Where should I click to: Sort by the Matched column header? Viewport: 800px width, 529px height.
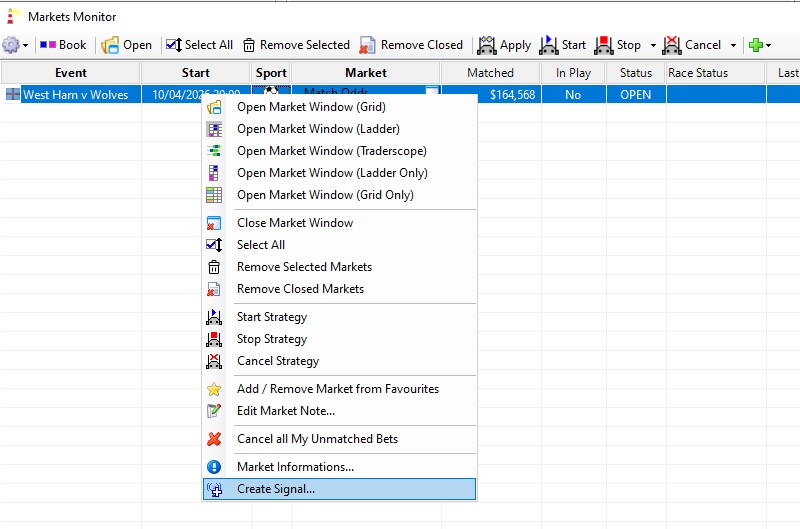coord(490,73)
